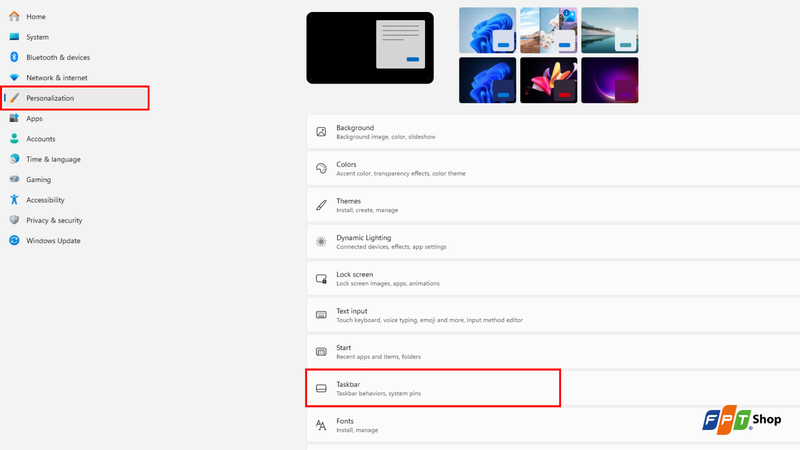Viewport: 800px width, 450px height.
Task: Open Fonts install and manage
Action: pyautogui.click(x=553, y=425)
